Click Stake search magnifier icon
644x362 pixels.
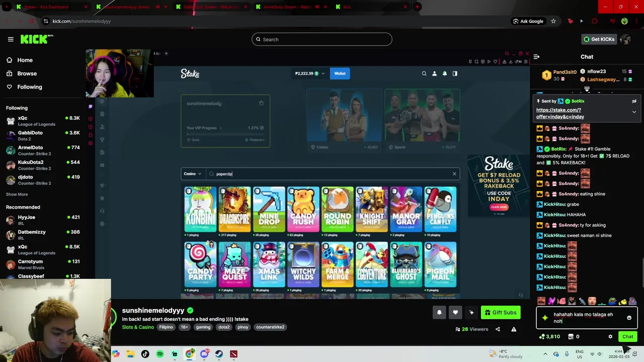[424, 73]
